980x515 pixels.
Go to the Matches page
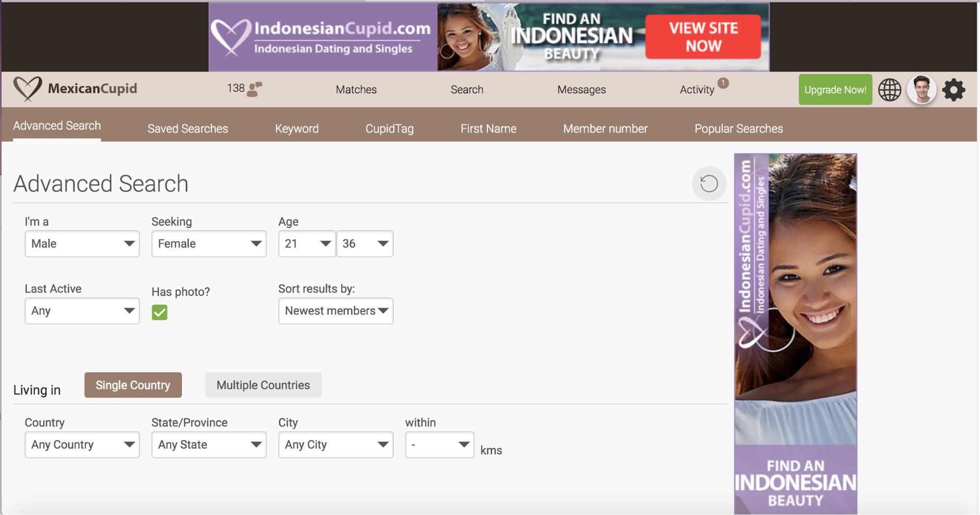pos(356,90)
